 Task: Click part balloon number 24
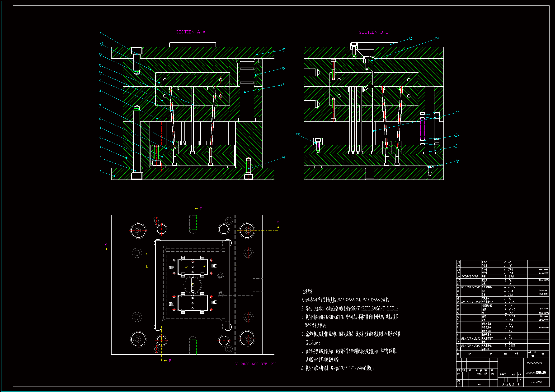tap(410, 39)
